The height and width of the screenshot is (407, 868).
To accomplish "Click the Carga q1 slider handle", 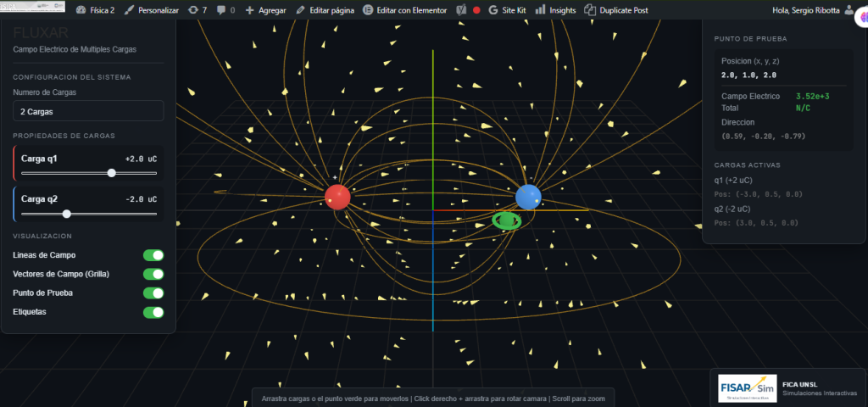I will [112, 173].
